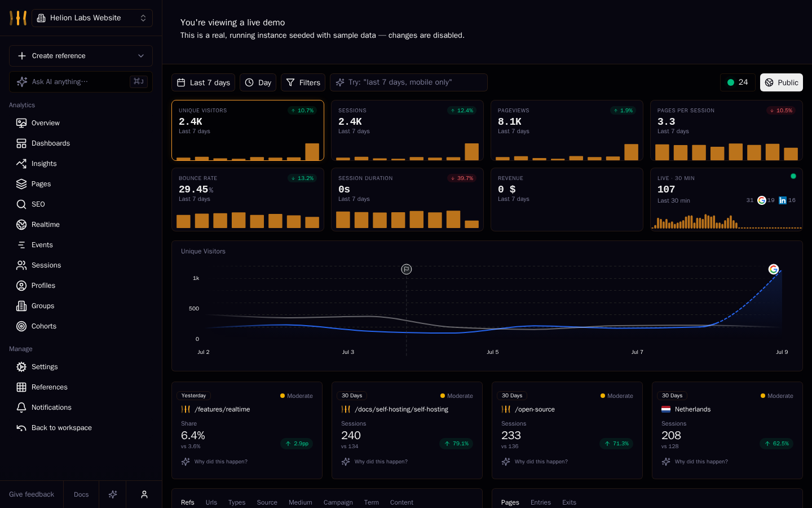Click the app logo at top left

(x=18, y=18)
